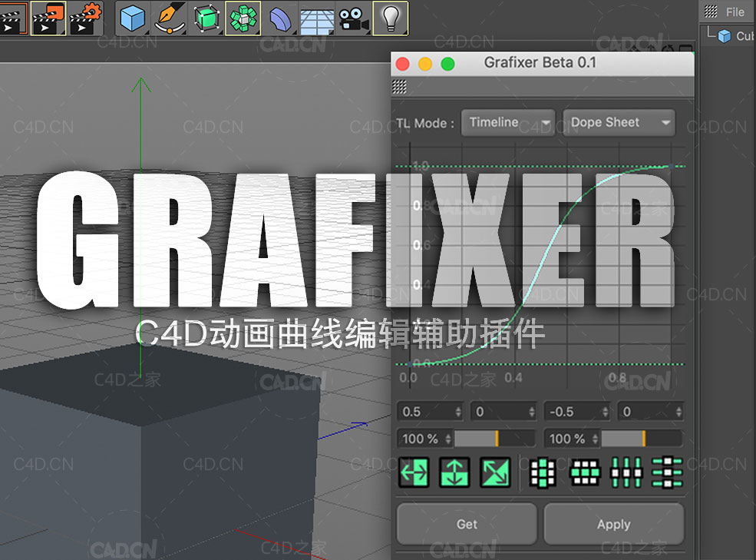Open the Timeline mode dropdown
The image size is (756, 560).
(507, 123)
